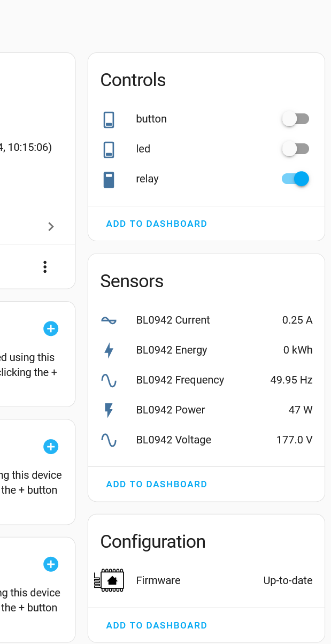The image size is (331, 644).
Task: Enable the button switch toggle
Action: 295,119
